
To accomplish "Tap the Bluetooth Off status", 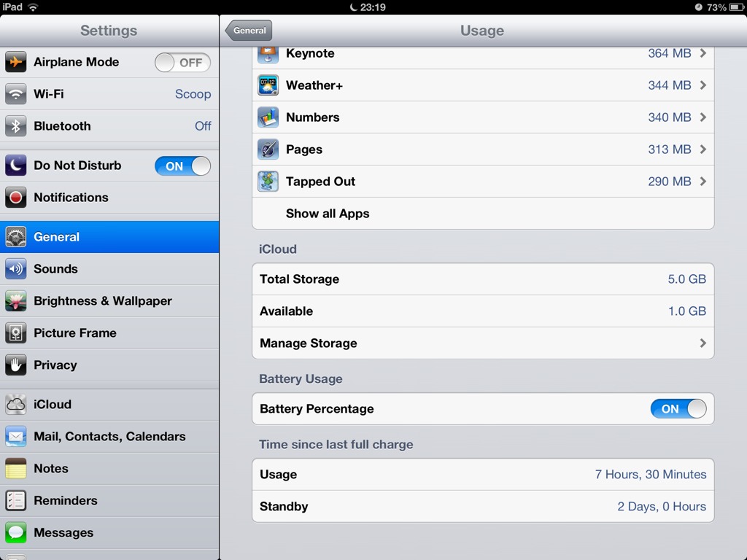I will [203, 125].
